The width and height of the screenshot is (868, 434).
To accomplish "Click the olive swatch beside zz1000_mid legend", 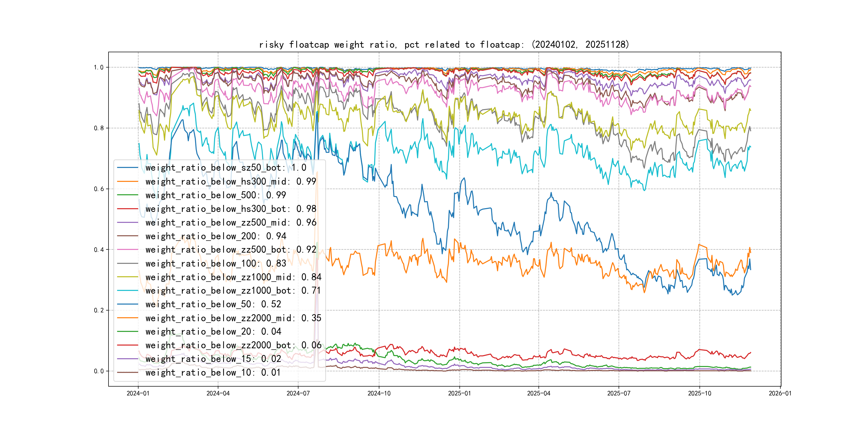I will [x=127, y=277].
